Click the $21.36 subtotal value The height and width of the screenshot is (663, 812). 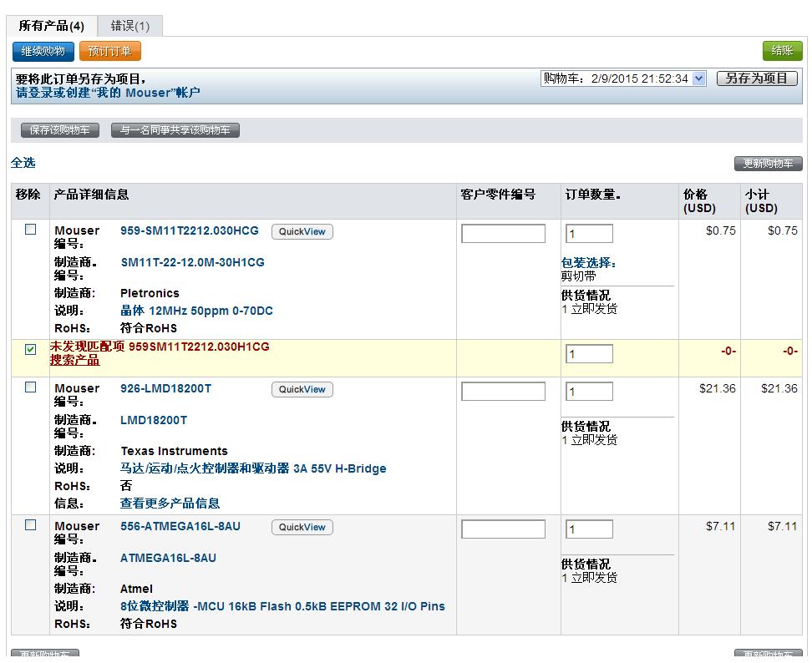[779, 388]
